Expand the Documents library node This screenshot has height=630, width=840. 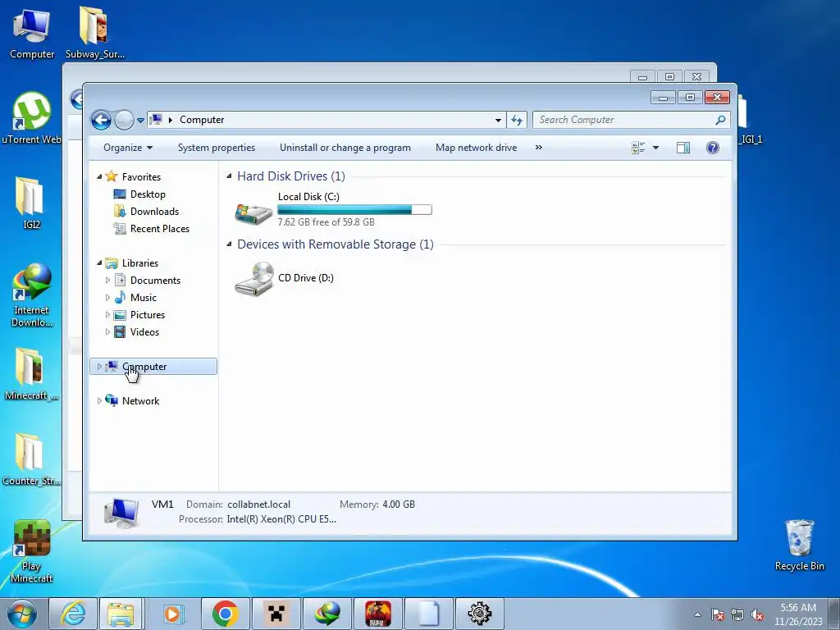pyautogui.click(x=107, y=281)
